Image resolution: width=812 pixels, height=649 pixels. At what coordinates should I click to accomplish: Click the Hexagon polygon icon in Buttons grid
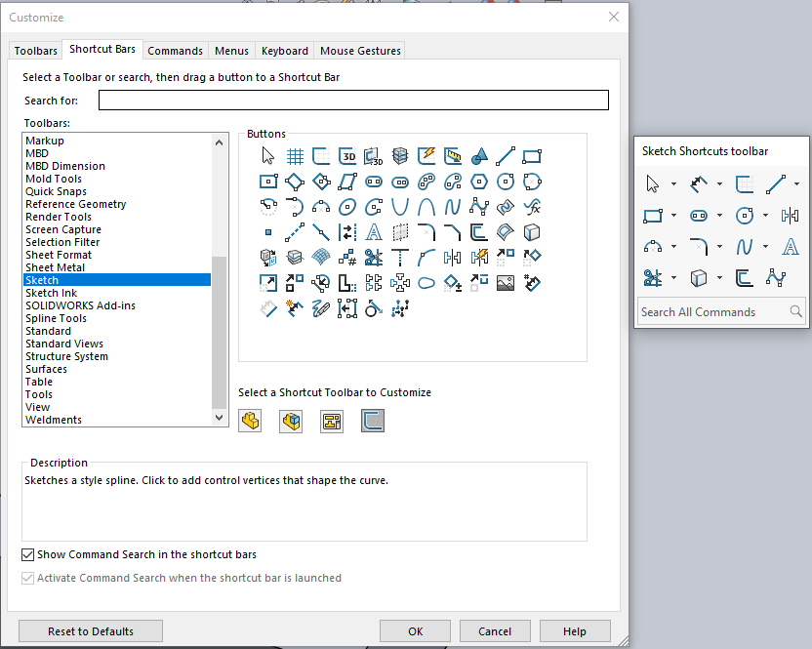pos(479,182)
